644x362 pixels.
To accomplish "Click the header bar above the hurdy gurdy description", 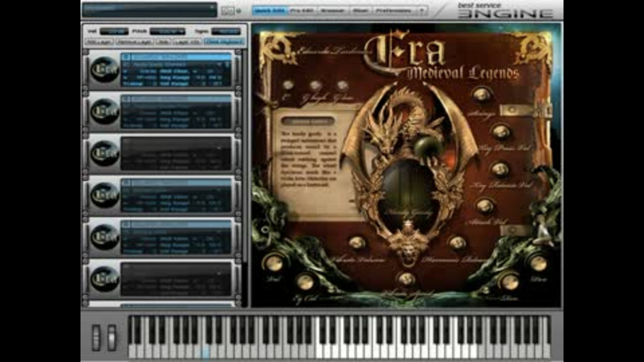I will pyautogui.click(x=308, y=121).
